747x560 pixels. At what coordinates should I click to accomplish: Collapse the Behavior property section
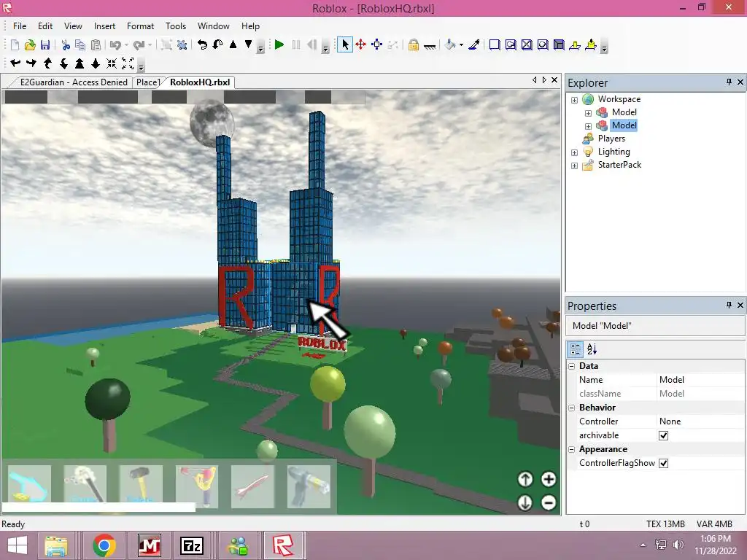[x=572, y=408]
